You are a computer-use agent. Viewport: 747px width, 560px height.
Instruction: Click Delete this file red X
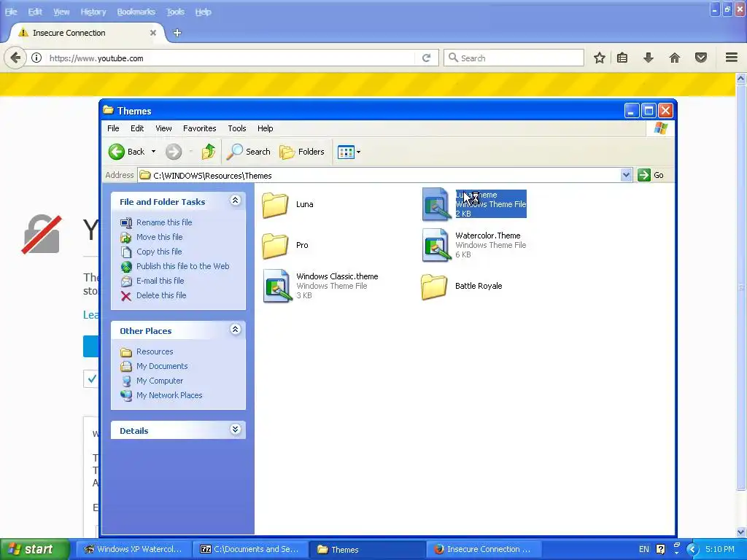[125, 296]
